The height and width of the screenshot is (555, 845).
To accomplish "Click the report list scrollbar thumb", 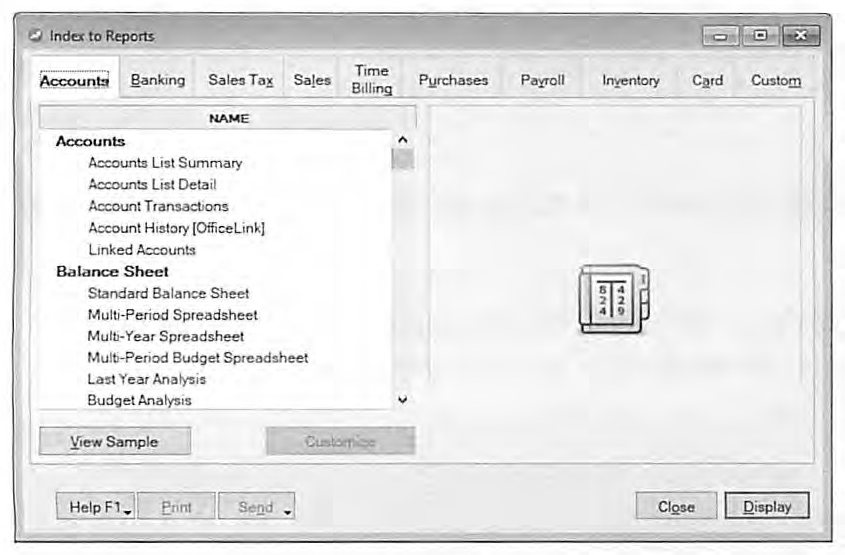I will coord(403,159).
